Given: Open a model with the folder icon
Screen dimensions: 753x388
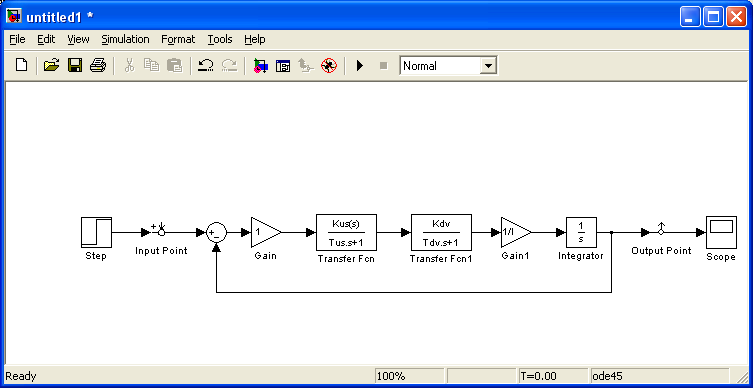Looking at the screenshot, I should pyautogui.click(x=51, y=65).
